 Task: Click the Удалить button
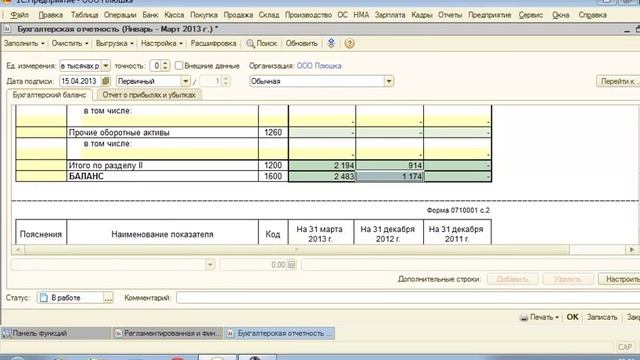(567, 279)
